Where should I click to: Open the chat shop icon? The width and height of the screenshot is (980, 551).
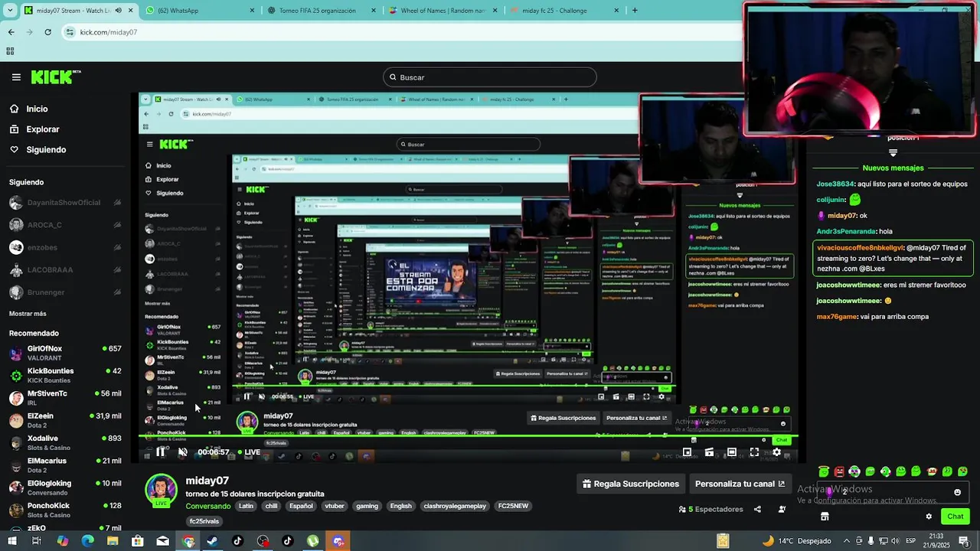point(825,517)
